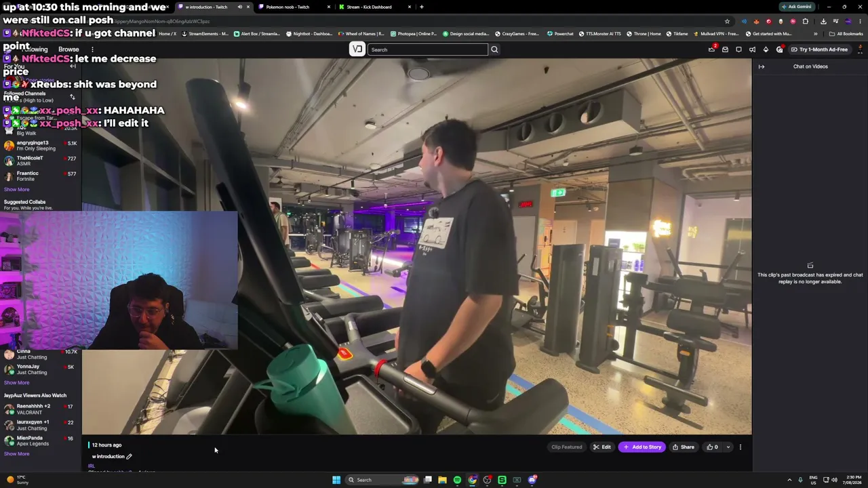Open File Explorer from taskbar

tap(442, 480)
